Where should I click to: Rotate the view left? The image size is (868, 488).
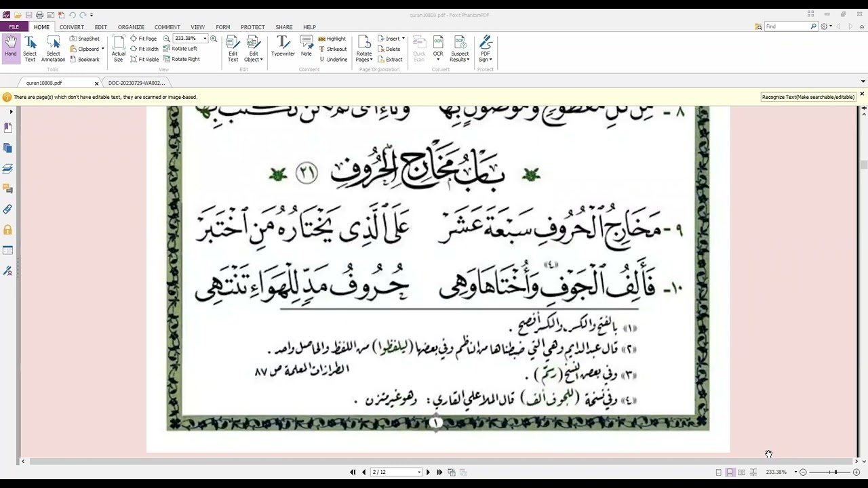click(x=180, y=49)
